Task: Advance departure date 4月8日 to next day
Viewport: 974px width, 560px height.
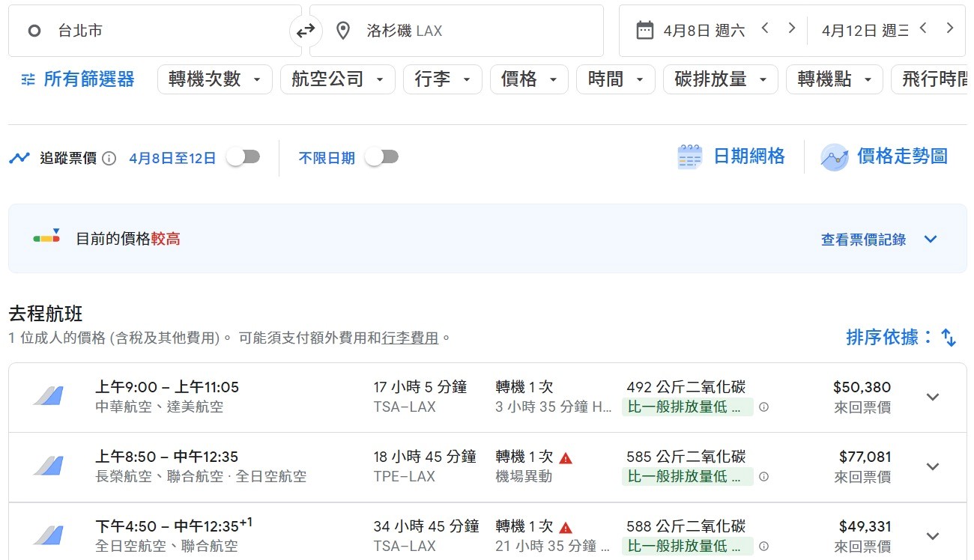Action: 791,28
